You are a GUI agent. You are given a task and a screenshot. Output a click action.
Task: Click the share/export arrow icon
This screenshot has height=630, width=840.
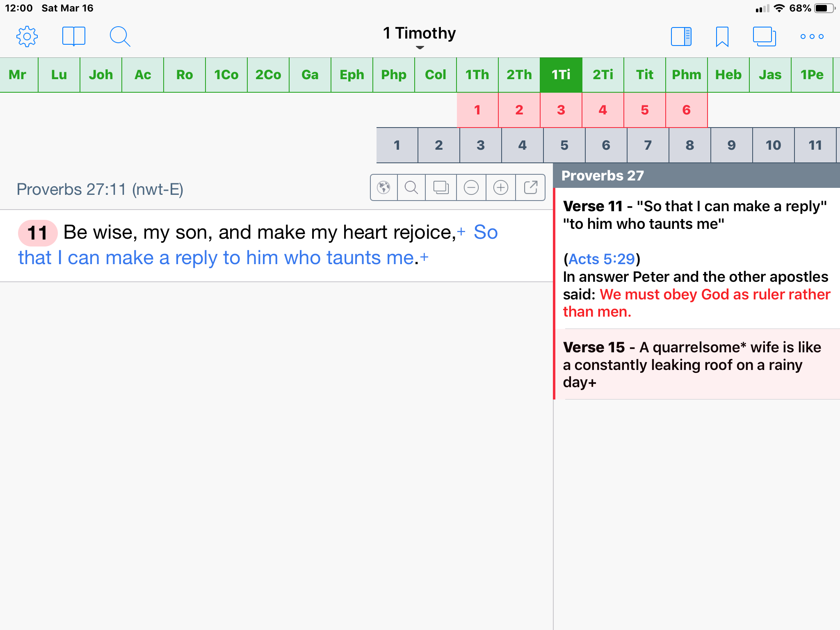(530, 188)
